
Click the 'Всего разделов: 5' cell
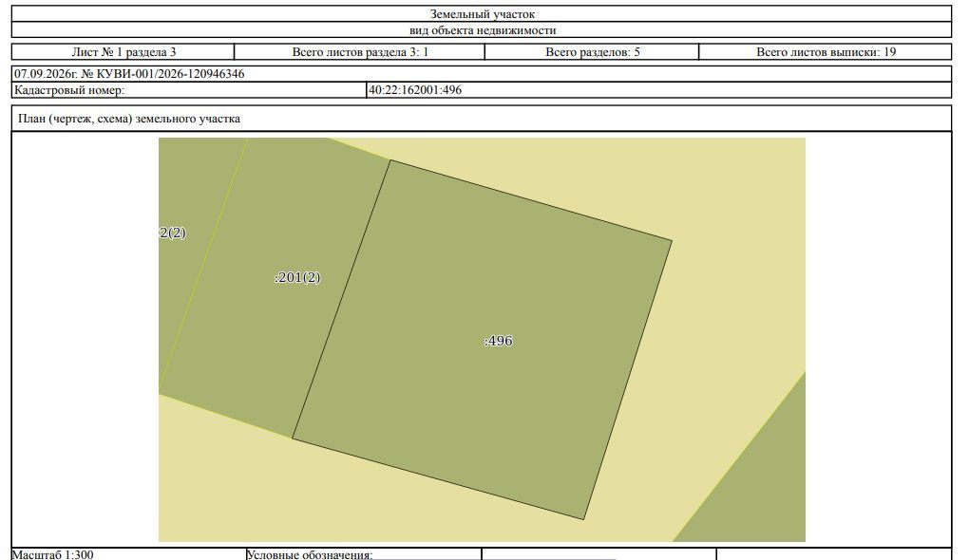pyautogui.click(x=592, y=52)
